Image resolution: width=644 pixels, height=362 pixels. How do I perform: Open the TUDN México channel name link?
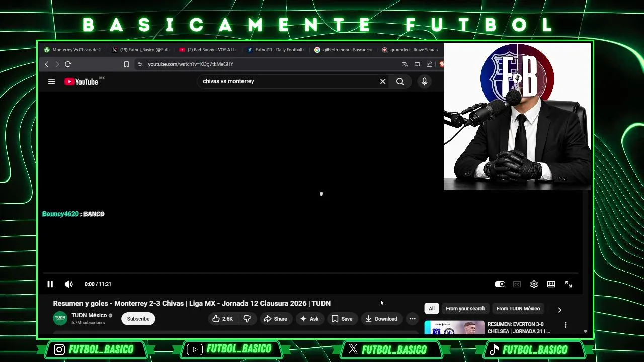(89, 315)
